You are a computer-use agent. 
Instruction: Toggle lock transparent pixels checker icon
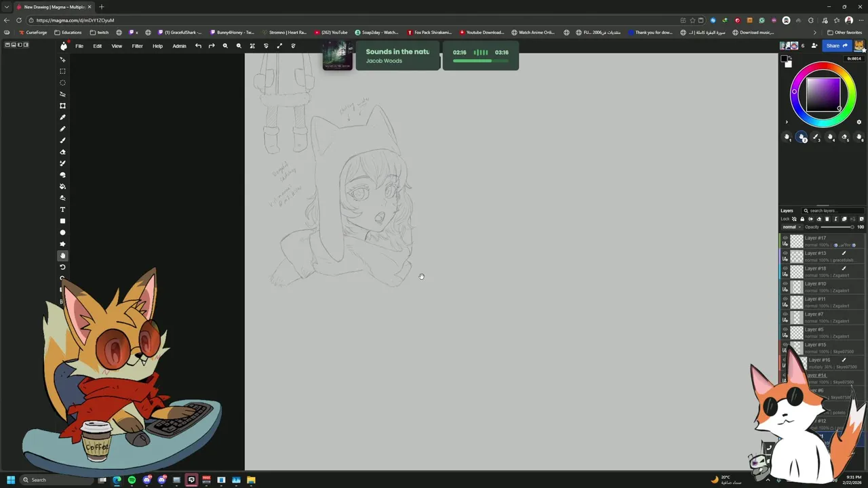pyautogui.click(x=794, y=219)
